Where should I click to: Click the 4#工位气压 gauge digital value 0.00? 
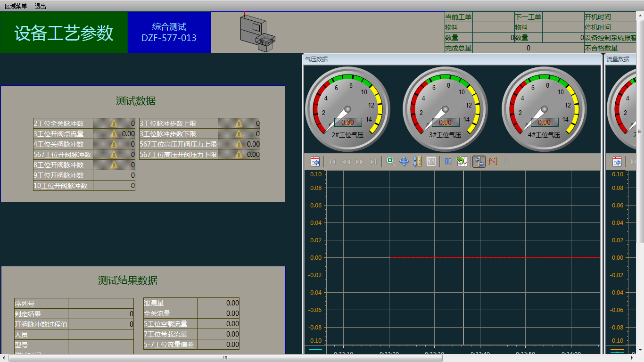tap(545, 123)
